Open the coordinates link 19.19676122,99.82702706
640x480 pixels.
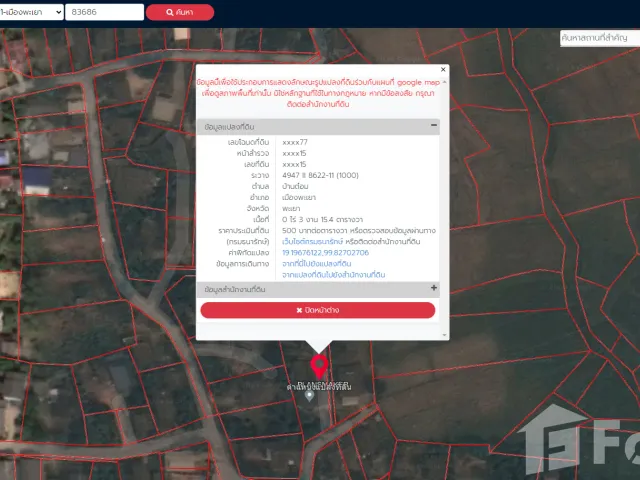(325, 253)
